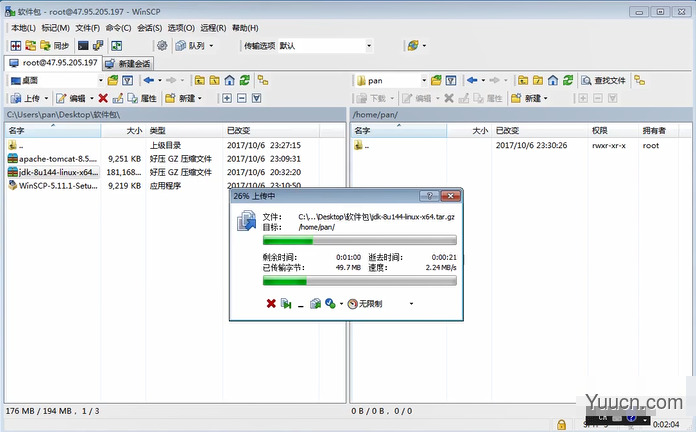Open the terminal console icon
Screen dimensions: 696x432
point(83,45)
